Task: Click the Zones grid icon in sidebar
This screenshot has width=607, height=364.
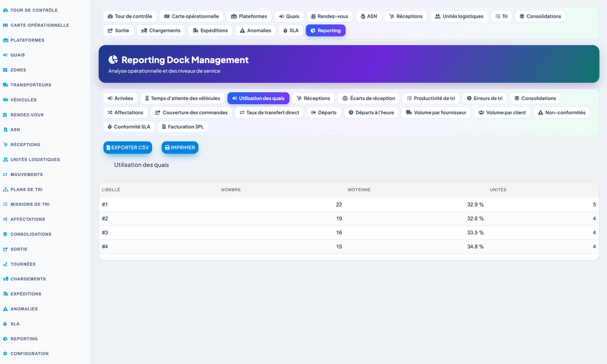Action: [x=5, y=70]
